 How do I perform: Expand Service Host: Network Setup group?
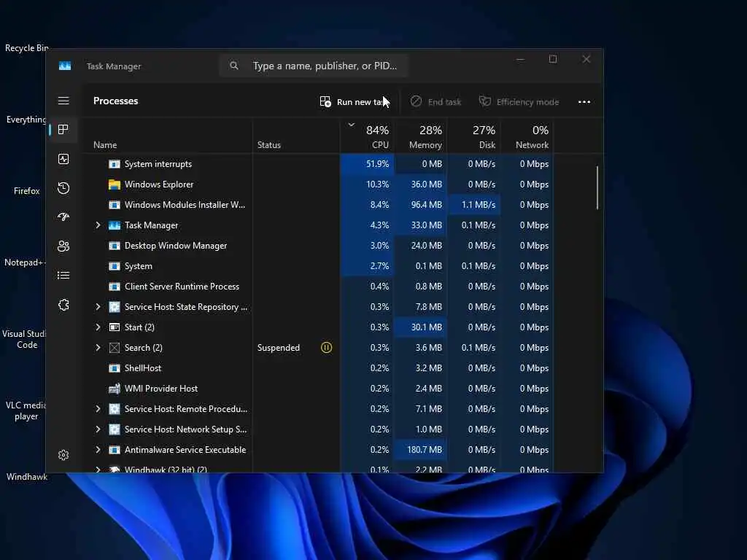click(98, 429)
